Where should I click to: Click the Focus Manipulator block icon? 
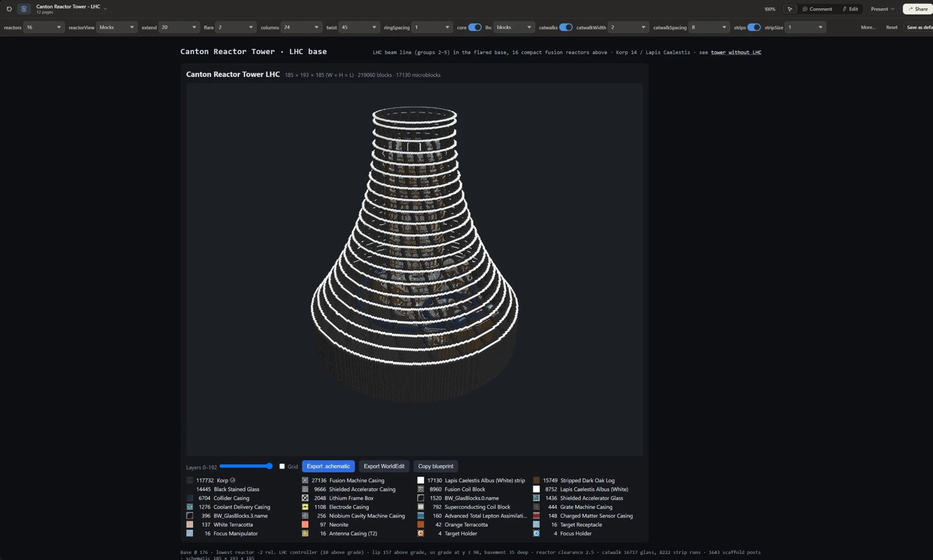point(190,533)
